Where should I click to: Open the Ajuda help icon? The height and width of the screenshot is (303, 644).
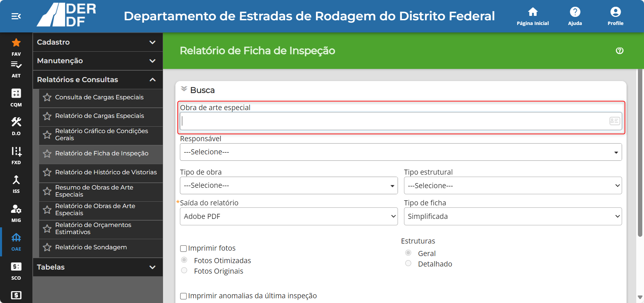575,16
